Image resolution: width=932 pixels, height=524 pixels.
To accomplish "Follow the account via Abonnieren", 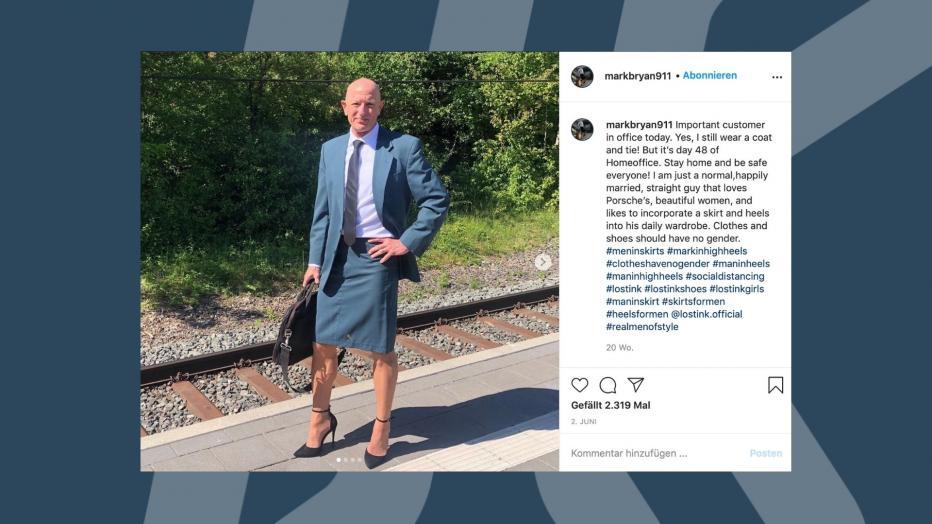I will pos(710,75).
